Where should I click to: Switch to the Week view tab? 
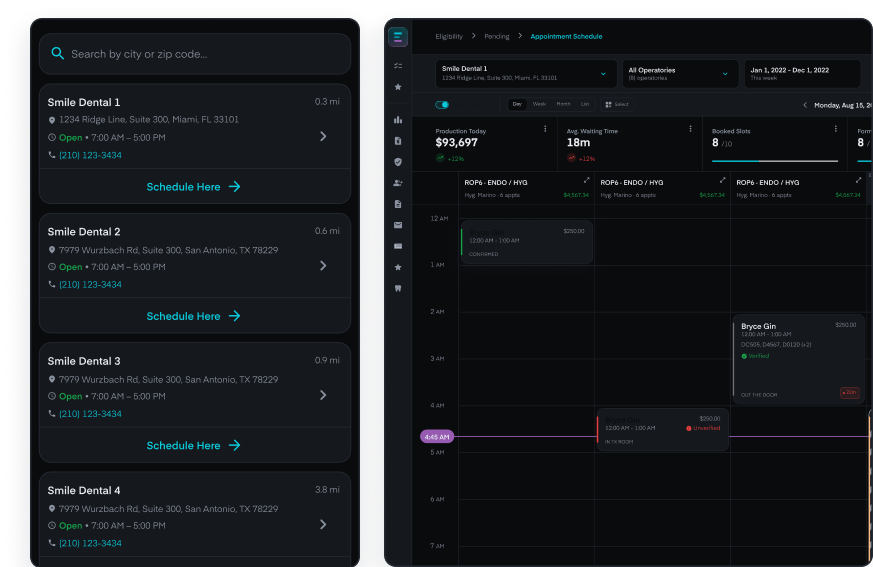point(539,104)
